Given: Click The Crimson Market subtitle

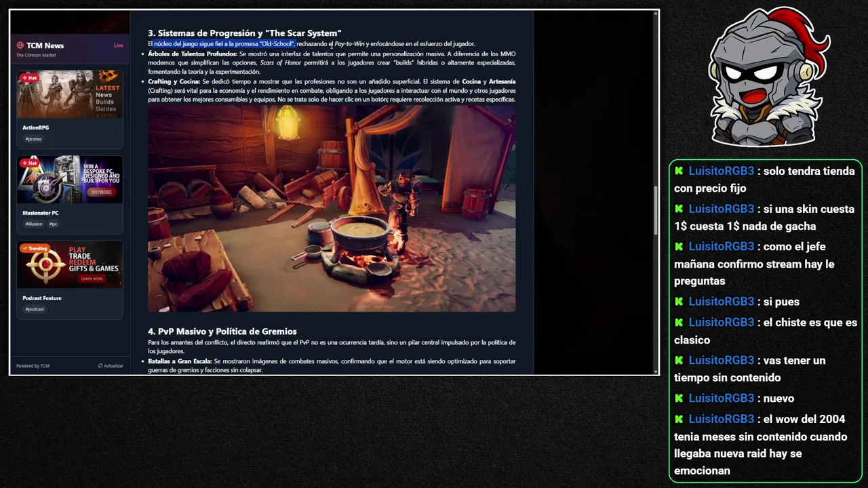Looking at the screenshot, I should click(36, 55).
